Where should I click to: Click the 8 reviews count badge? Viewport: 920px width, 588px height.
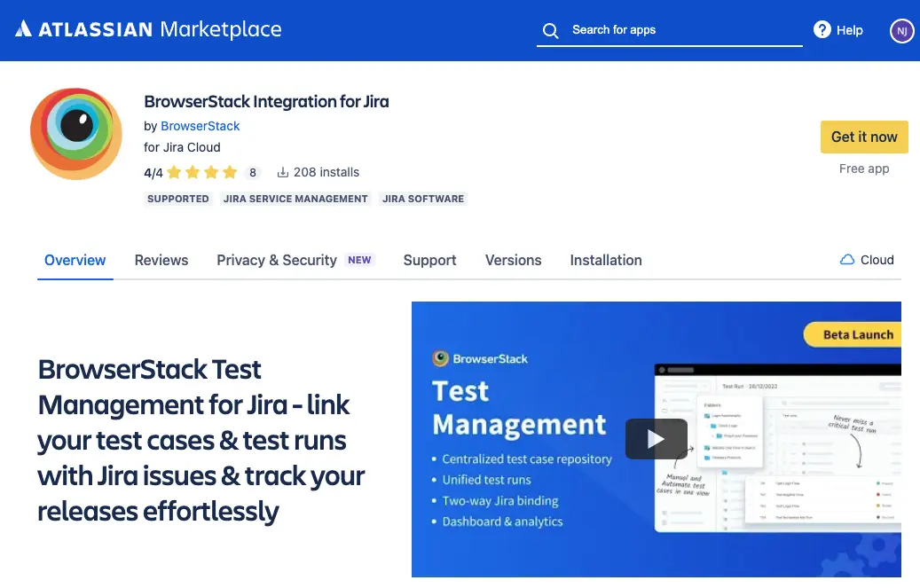(x=253, y=172)
